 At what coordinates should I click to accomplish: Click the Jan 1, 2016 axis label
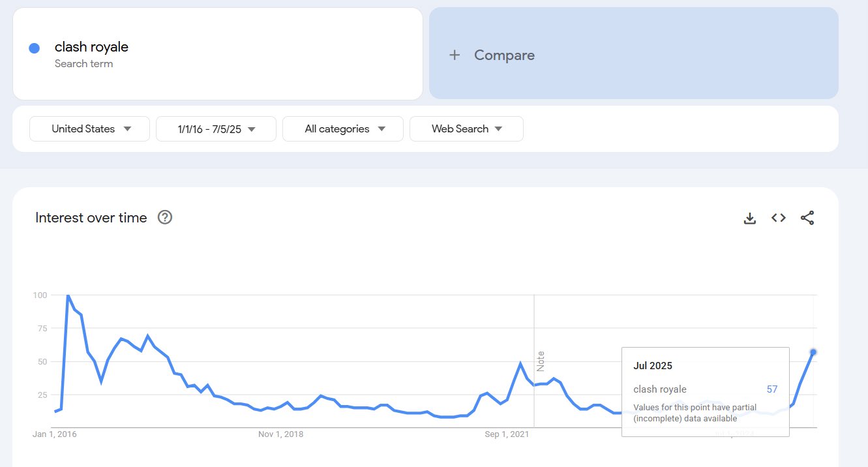pyautogui.click(x=55, y=434)
